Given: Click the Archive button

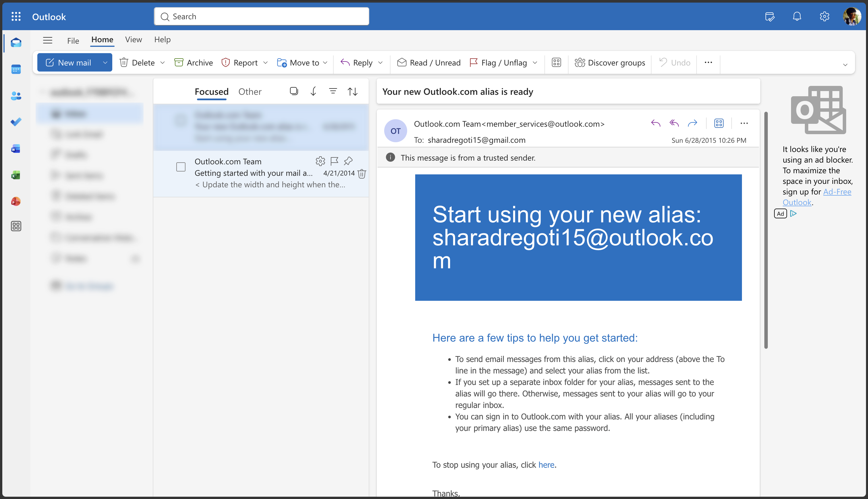Looking at the screenshot, I should point(194,62).
